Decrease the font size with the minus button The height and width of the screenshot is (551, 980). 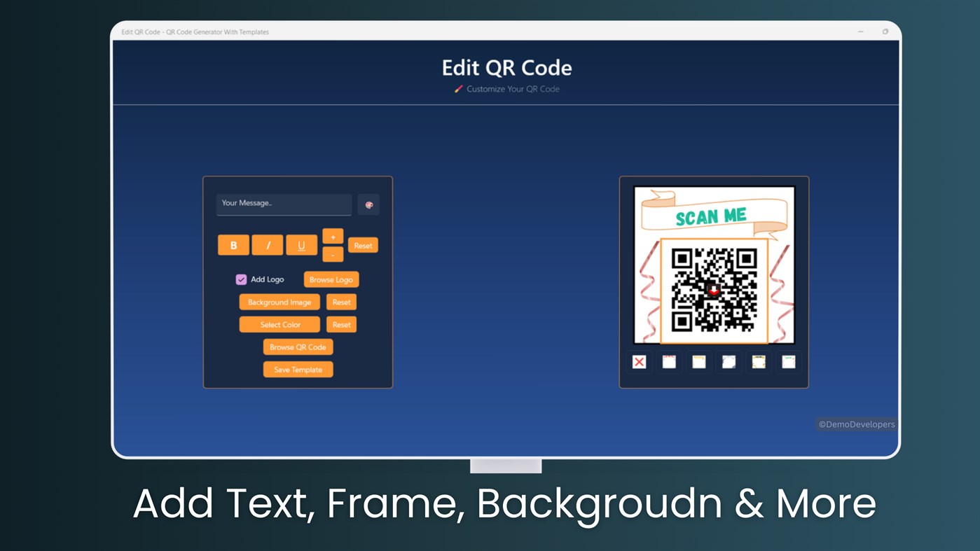332,254
